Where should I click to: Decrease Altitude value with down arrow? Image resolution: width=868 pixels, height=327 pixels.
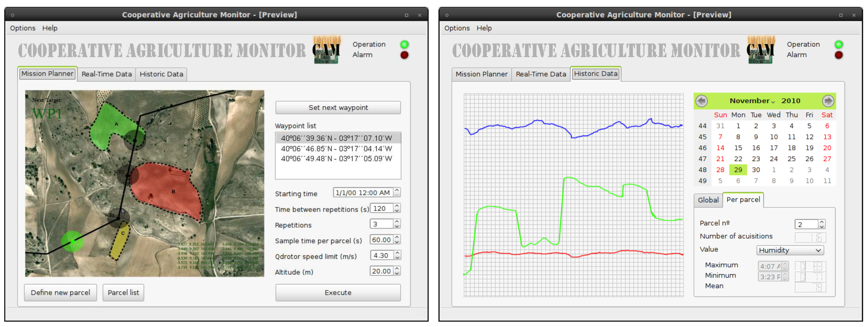click(x=397, y=273)
